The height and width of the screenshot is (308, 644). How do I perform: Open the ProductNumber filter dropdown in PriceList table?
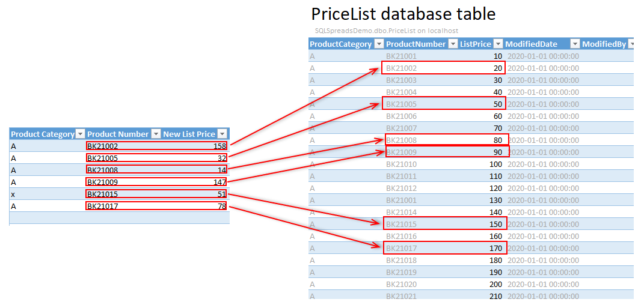click(x=452, y=44)
